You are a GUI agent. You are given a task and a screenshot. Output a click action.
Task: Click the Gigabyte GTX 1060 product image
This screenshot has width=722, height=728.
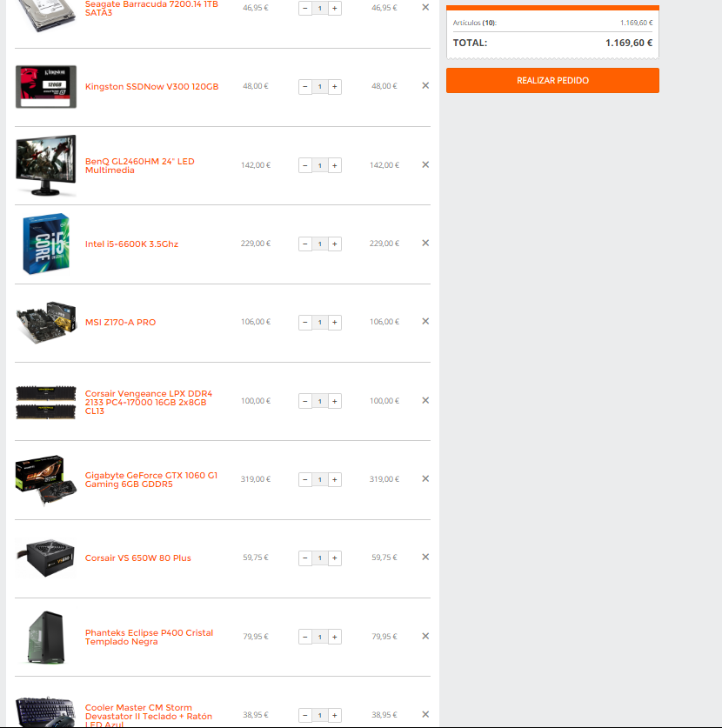point(46,479)
